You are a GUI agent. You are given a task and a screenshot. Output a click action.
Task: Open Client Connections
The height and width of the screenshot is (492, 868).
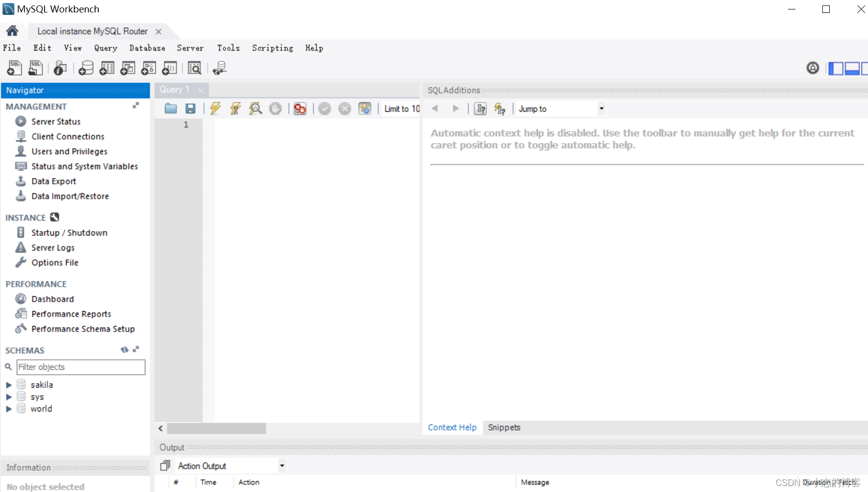(68, 136)
